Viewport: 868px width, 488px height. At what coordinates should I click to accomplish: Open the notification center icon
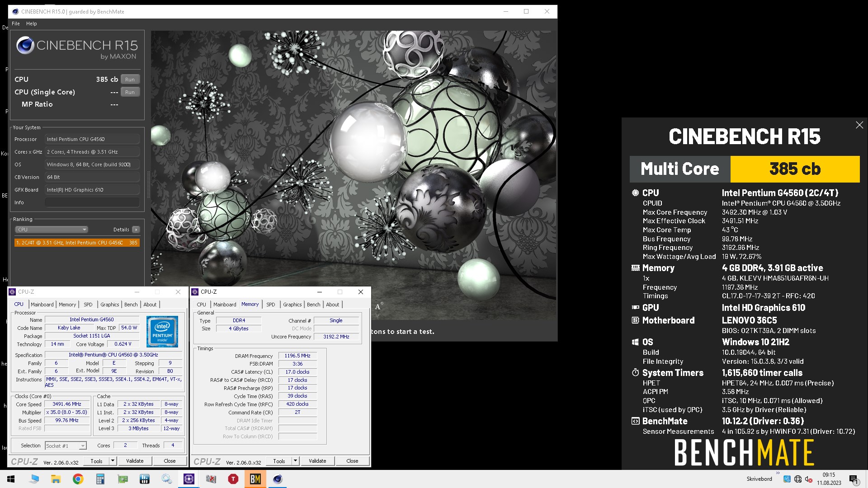(x=854, y=479)
